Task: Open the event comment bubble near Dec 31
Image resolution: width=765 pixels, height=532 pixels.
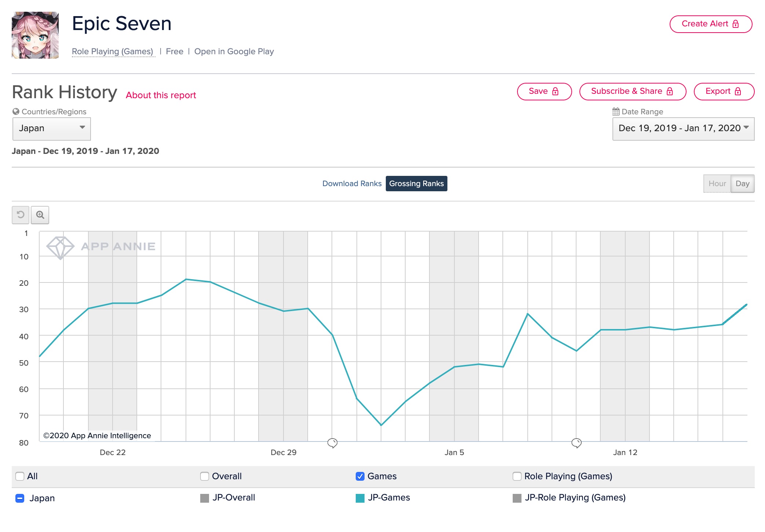Action: (x=332, y=443)
